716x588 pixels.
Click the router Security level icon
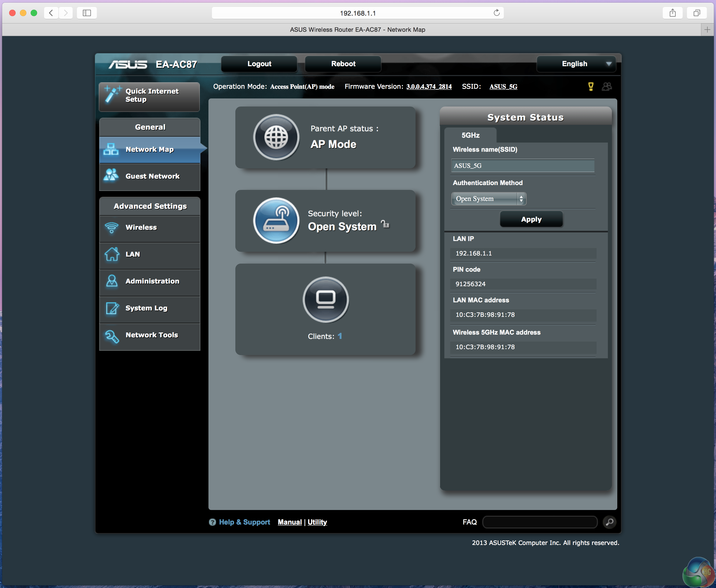click(x=276, y=221)
